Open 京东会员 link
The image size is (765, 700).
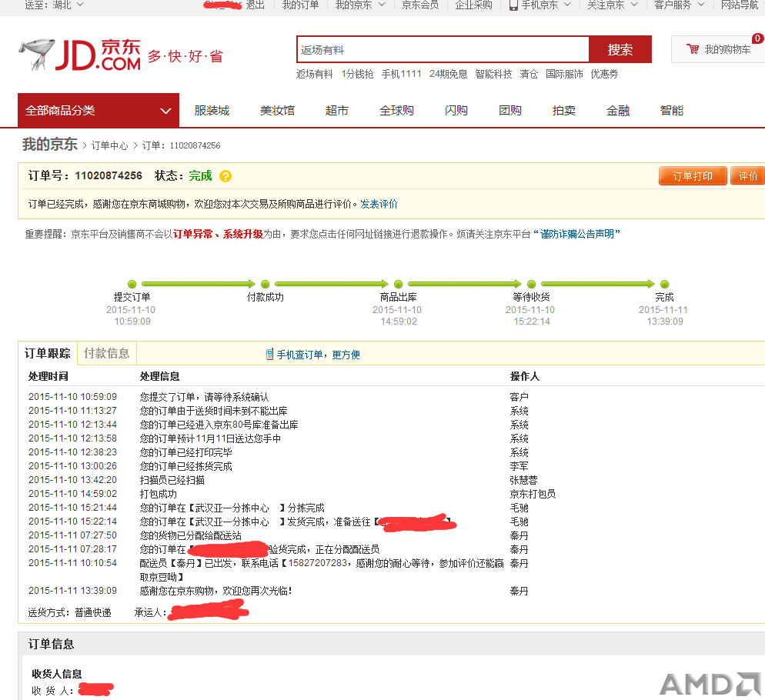420,5
